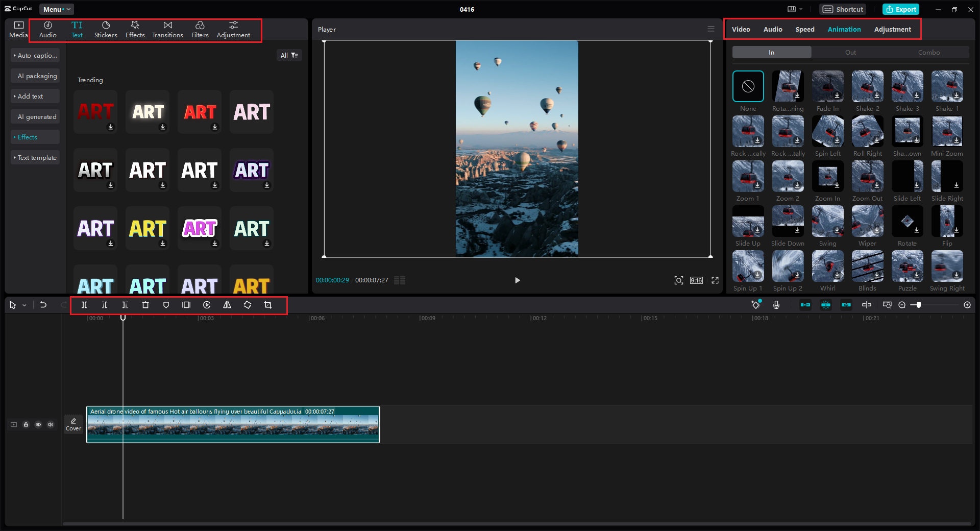Open the Stickers panel
The width and height of the screenshot is (980, 531).
(106, 29)
